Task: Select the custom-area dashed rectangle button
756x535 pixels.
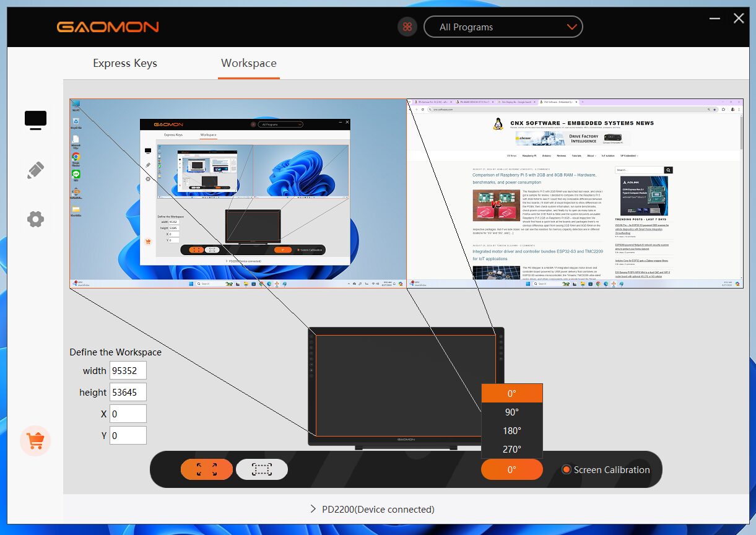Action: 262,469
